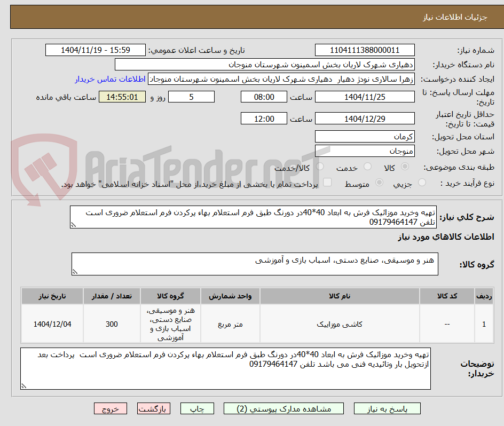The image size is (504, 426).
Task: Click the remaining time 14:55:01 field
Action: point(122,97)
